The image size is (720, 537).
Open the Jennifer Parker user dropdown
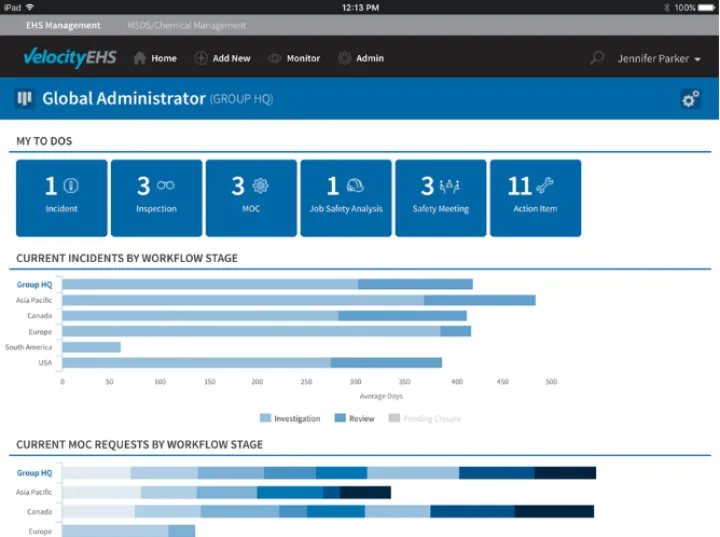coord(659,59)
